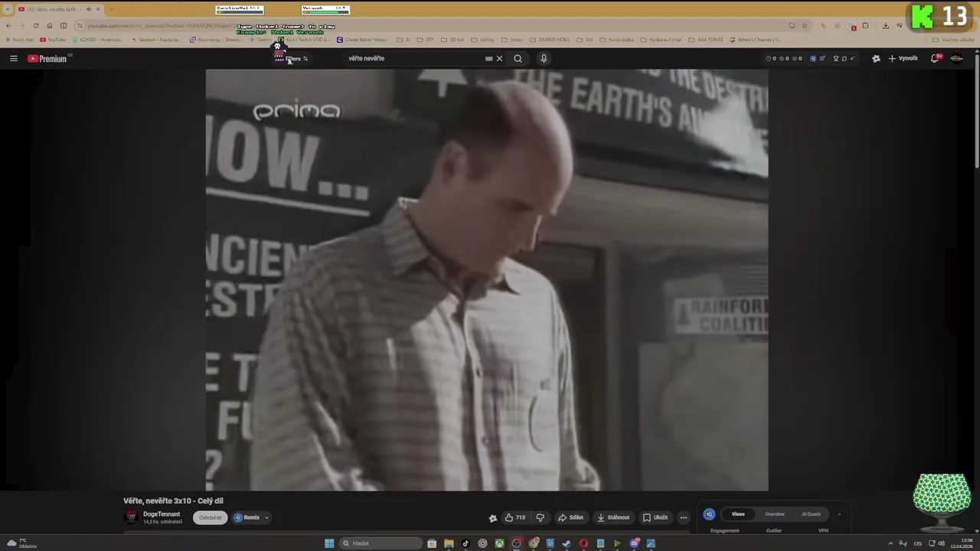Subscribe with the Odebírat button

210,517
